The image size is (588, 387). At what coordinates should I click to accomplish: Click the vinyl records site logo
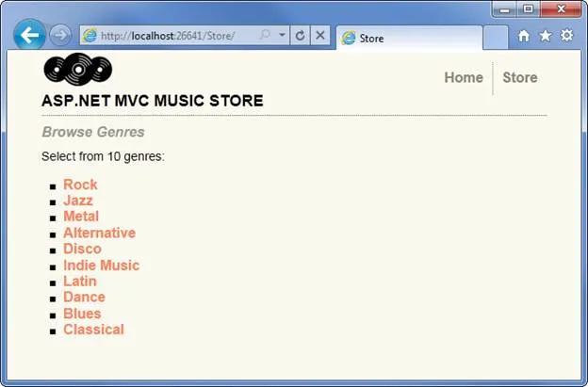click(78, 69)
